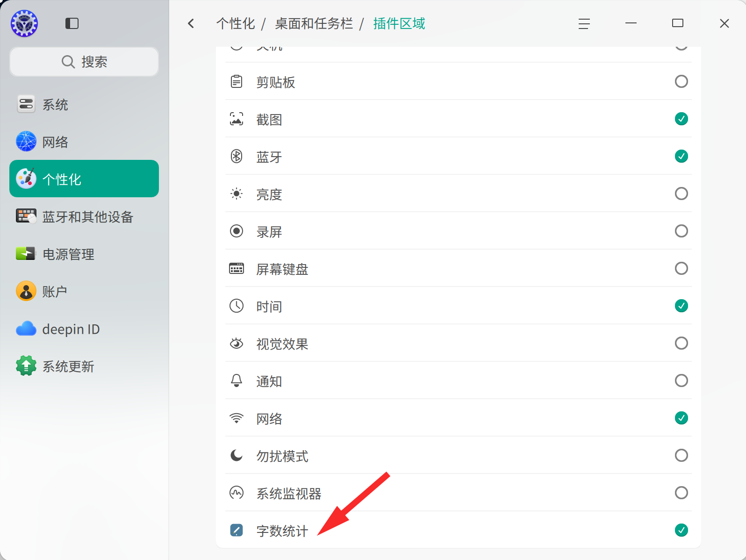Go to 桌面和任务栏 breadcrumb
The height and width of the screenshot is (560, 746).
314,23
